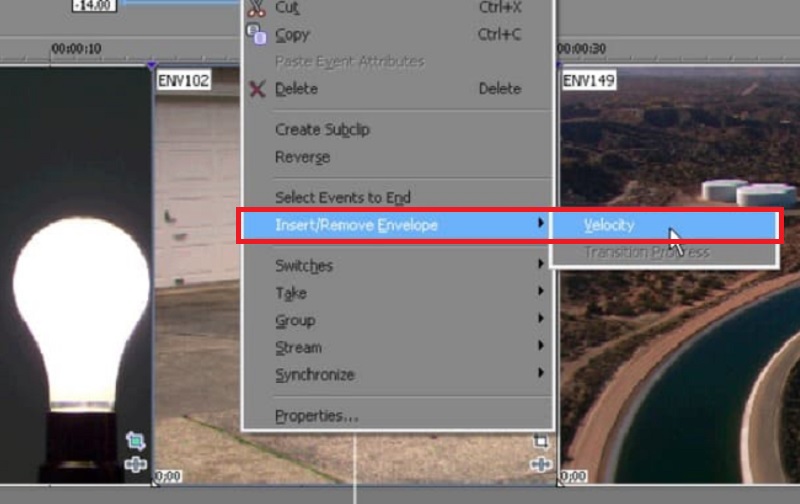Open event FX on ENV102 clip
This screenshot has height=504, width=800.
pos(541,464)
